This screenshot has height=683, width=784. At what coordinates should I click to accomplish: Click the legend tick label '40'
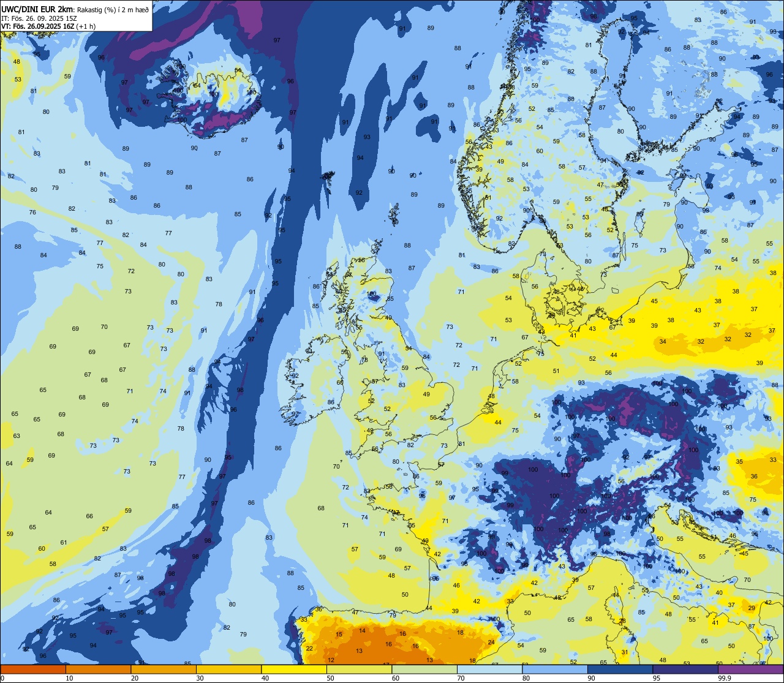[x=265, y=678]
